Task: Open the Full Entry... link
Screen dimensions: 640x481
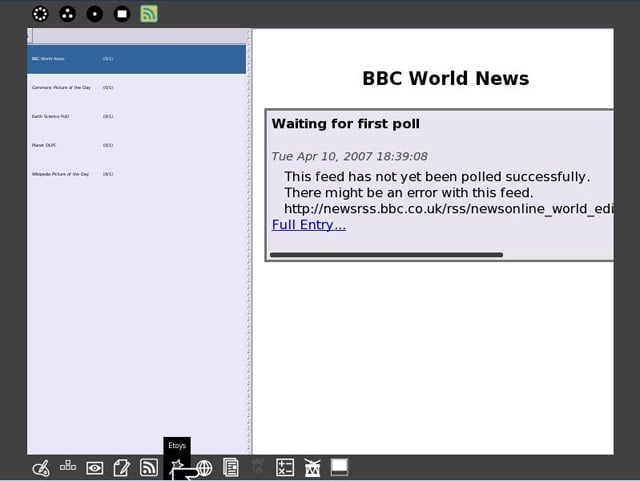Action: pos(309,225)
